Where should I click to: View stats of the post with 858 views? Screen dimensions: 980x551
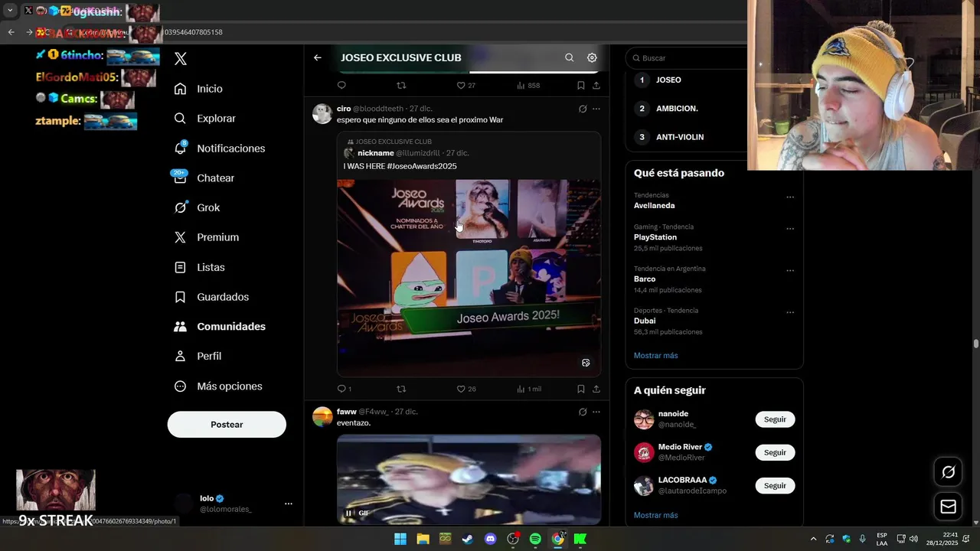tap(528, 86)
